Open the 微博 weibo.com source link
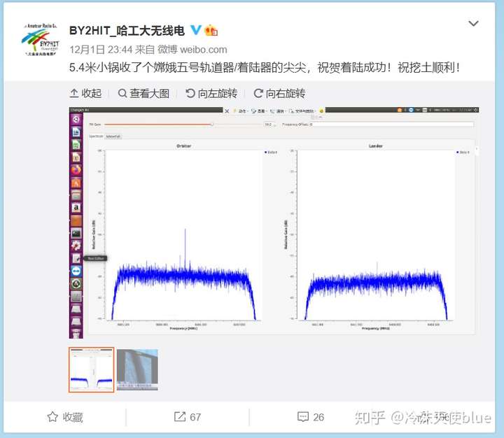This screenshot has height=438, width=504. point(192,50)
